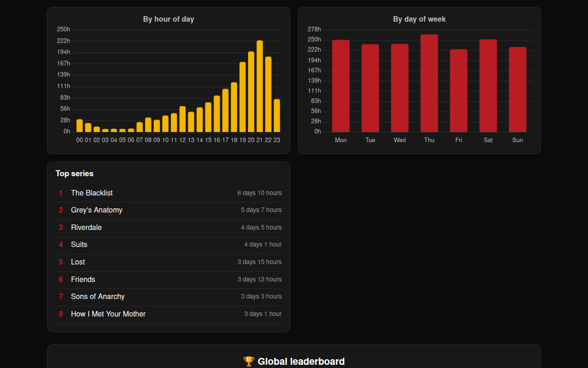Click the 3 days 12 hours duration
The image size is (588, 368).
coord(260,280)
